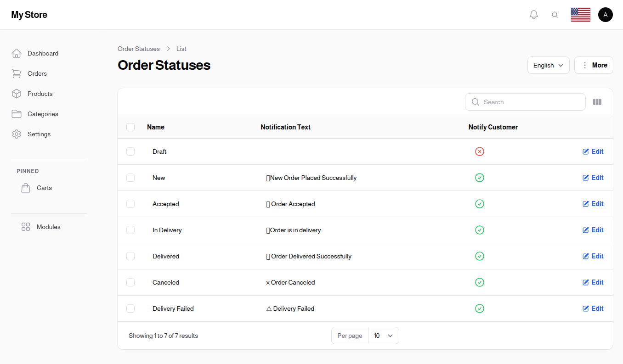Click the search magnifier icon in header
623x364 pixels.
[x=555, y=14]
